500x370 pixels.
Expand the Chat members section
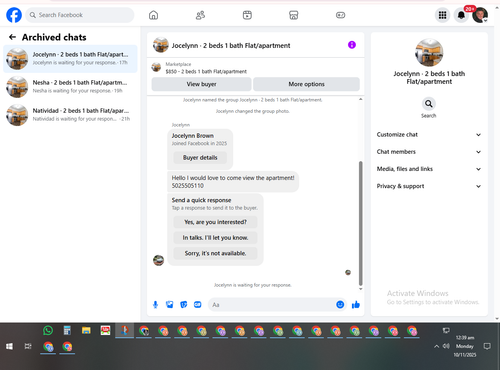[429, 152]
